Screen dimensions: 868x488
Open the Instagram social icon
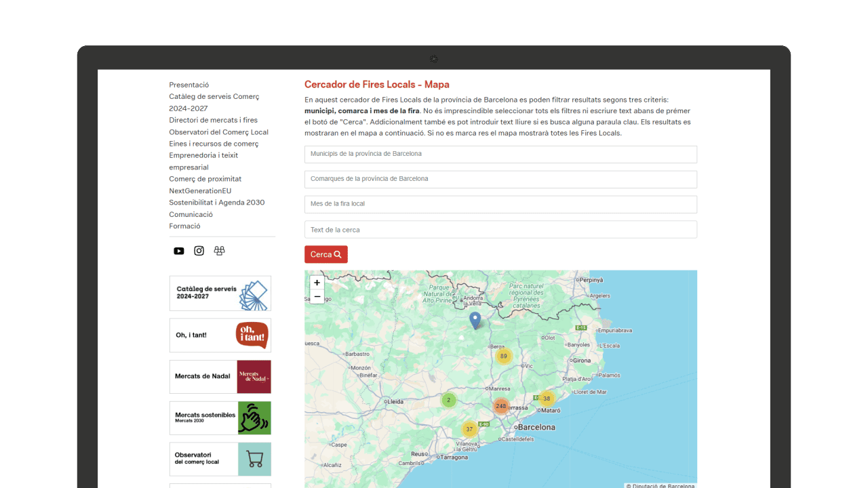199,251
